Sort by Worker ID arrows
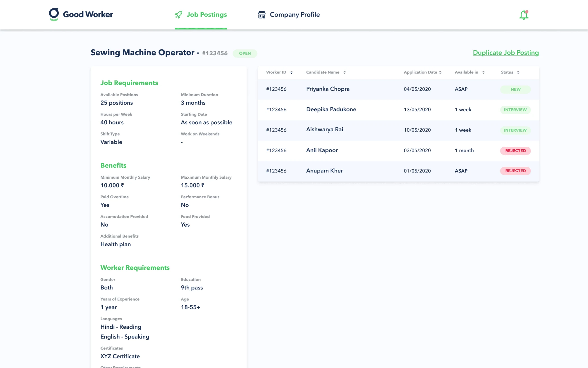 coord(291,72)
